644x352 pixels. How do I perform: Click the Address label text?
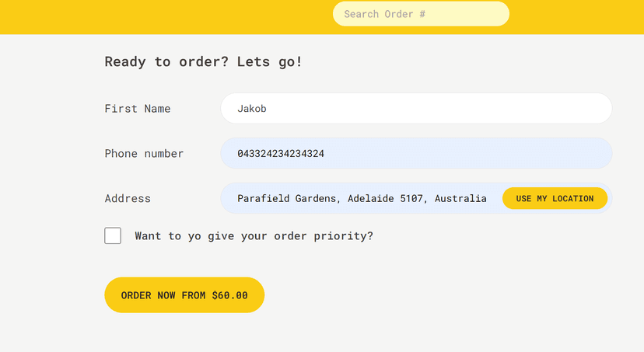[x=128, y=198]
